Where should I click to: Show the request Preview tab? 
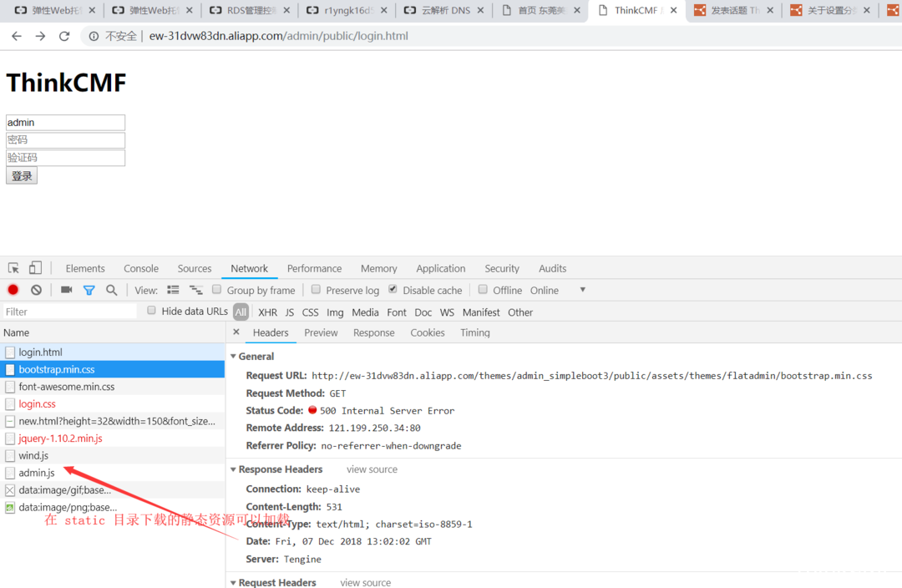[321, 332]
